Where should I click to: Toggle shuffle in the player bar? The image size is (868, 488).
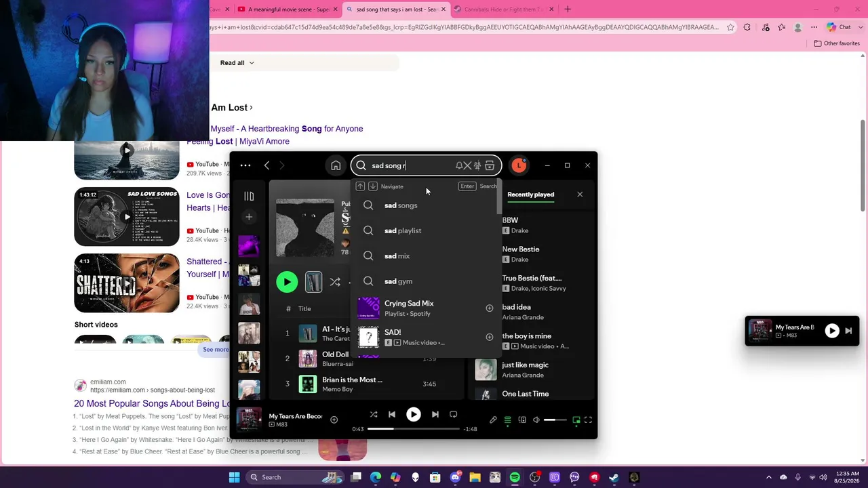coord(374,414)
